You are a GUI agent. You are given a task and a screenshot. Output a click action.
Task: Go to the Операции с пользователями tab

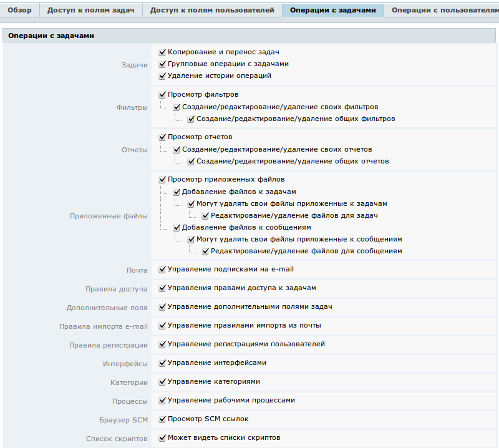(443, 10)
